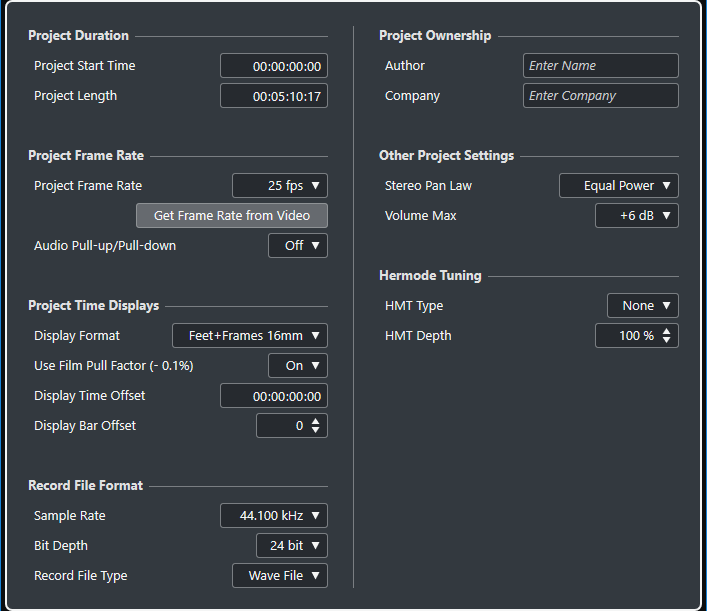Click the Project Start Time field
Image resolution: width=707 pixels, height=611 pixels.
pos(274,66)
